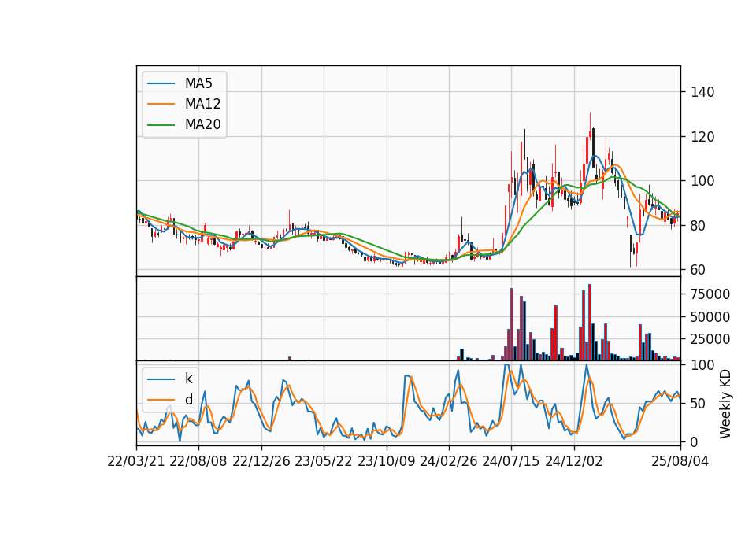Click the orange MA12 legend line sample
This screenshot has width=756, height=543.
coord(161,104)
